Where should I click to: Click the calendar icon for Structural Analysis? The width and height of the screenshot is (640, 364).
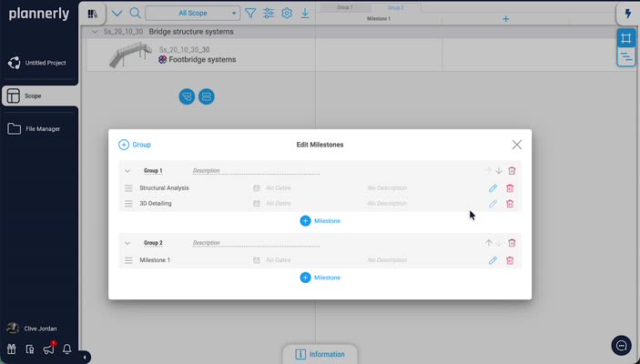point(257,188)
